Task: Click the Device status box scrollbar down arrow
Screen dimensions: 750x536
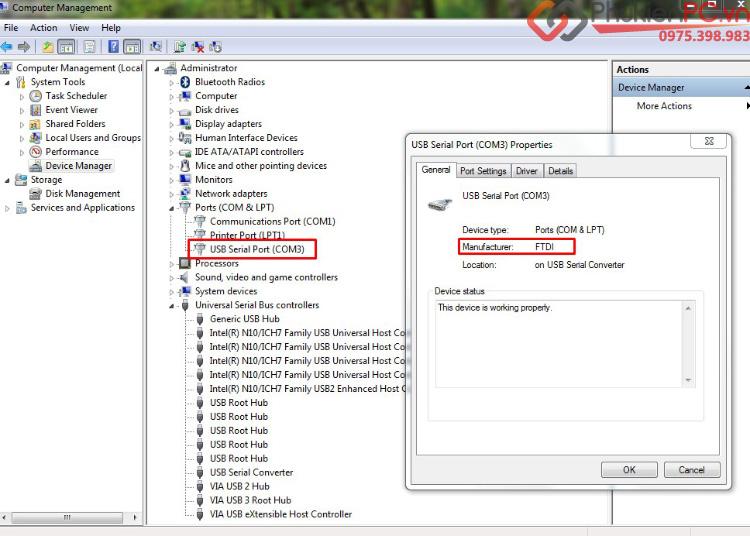Action: tap(687, 379)
